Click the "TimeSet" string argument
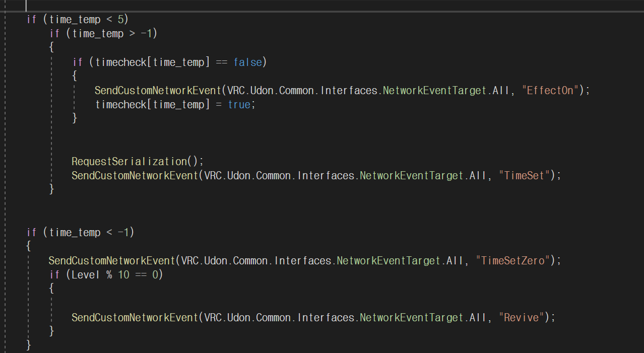Viewport: 644px width, 353px height. [525, 175]
